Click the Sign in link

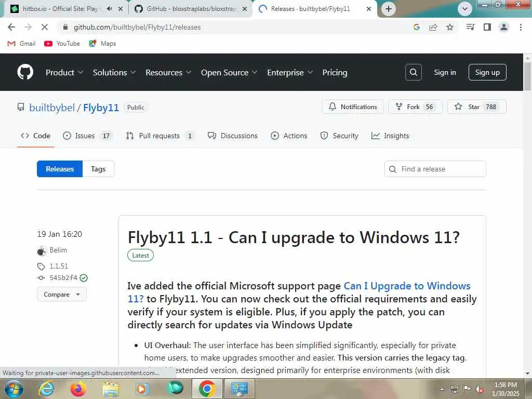click(x=445, y=72)
